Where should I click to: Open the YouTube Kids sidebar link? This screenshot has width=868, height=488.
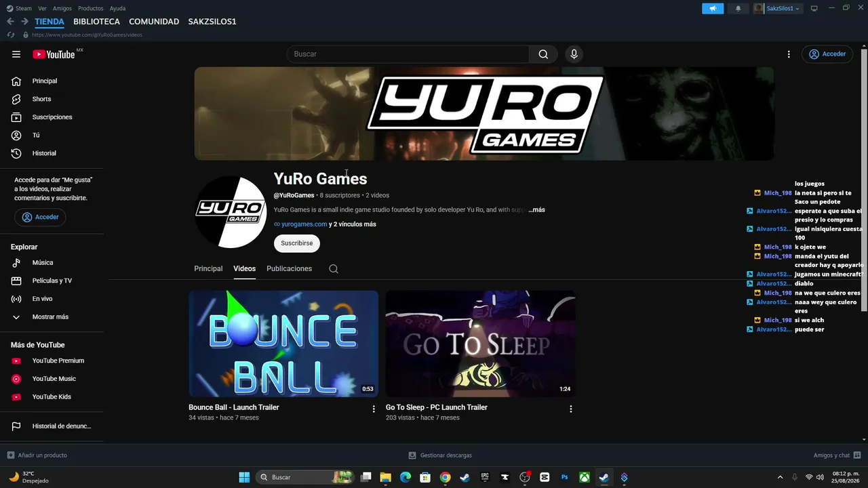tap(52, 397)
